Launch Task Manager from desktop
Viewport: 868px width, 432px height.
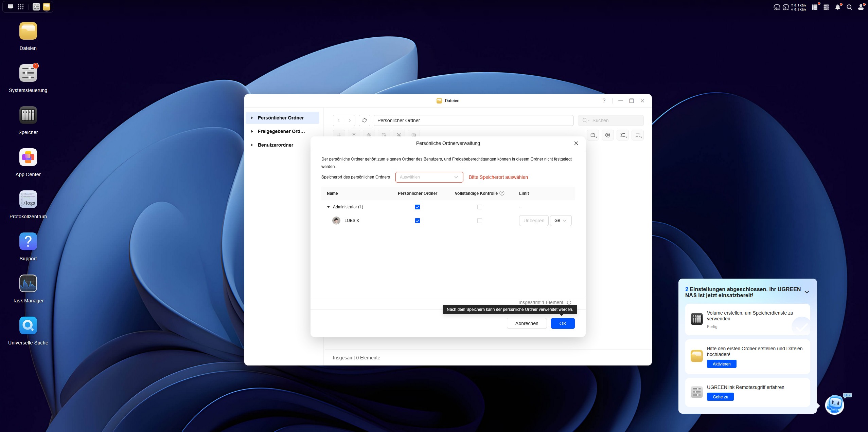28,284
